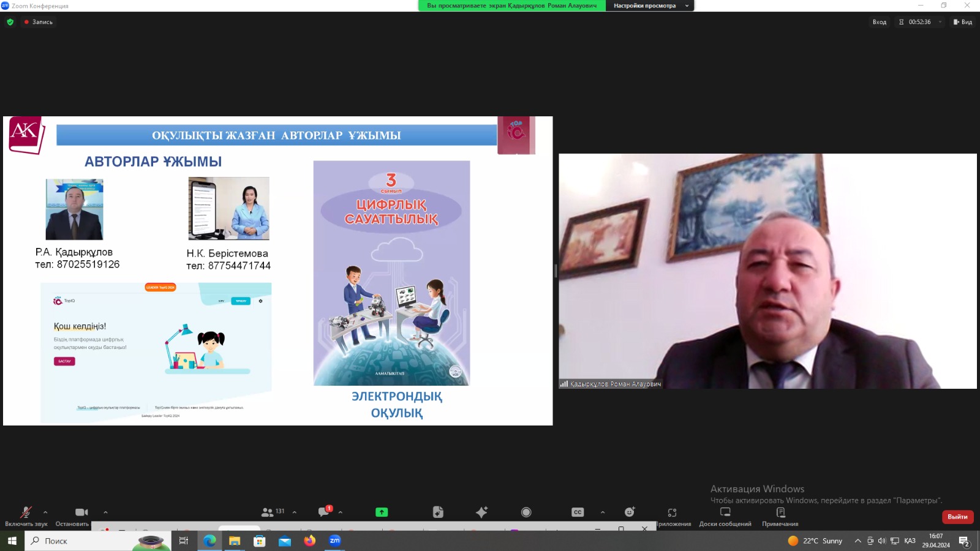The height and width of the screenshot is (551, 980).
Task: Click the meeting timer 00:52:36
Action: point(919,22)
